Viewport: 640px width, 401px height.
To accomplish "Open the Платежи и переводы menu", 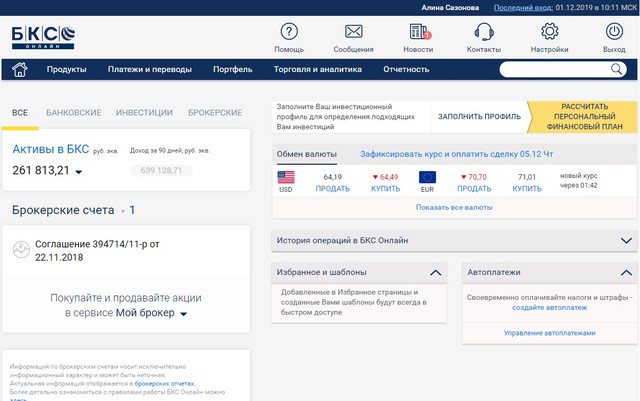I will 149,69.
